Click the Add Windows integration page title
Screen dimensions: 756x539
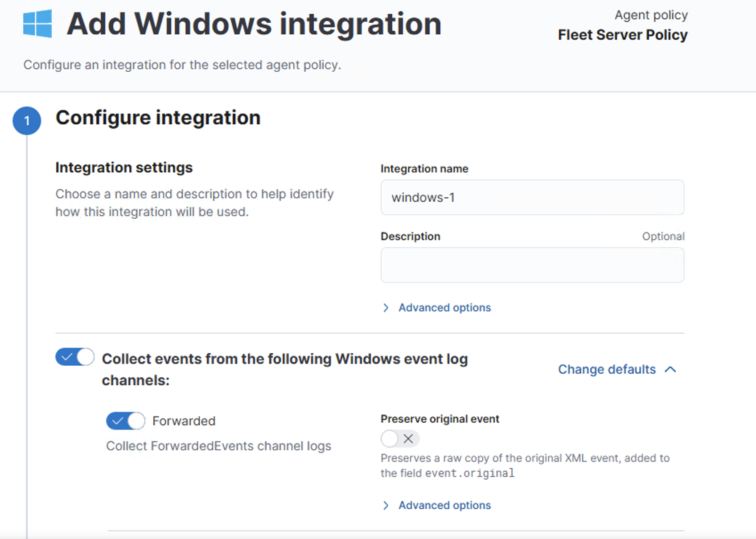[254, 24]
